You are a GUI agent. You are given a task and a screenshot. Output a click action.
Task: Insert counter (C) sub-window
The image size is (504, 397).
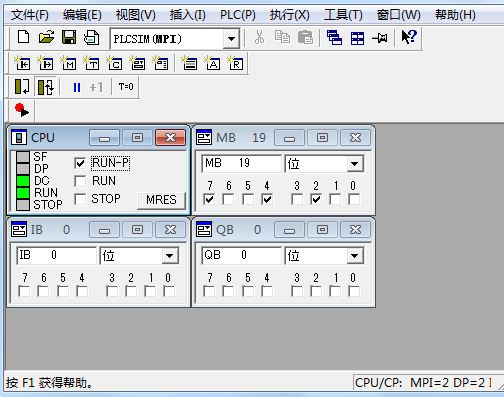[x=114, y=63]
